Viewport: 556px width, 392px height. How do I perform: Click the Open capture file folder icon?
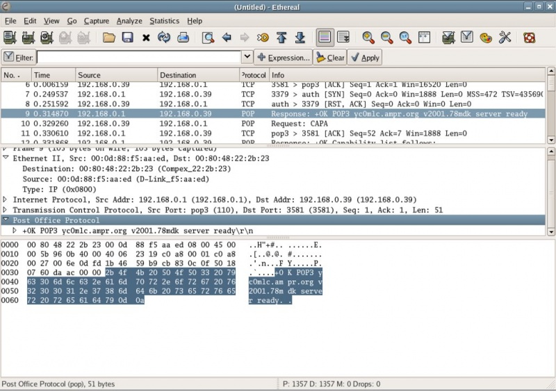(109, 38)
